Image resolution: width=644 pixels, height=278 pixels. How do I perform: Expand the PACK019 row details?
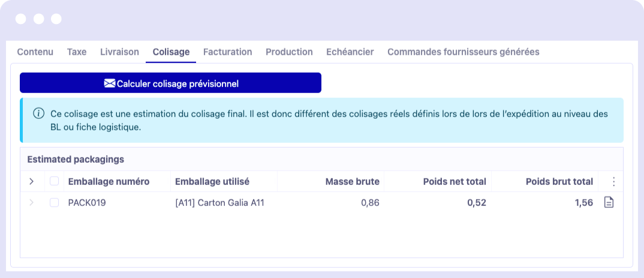click(x=32, y=203)
